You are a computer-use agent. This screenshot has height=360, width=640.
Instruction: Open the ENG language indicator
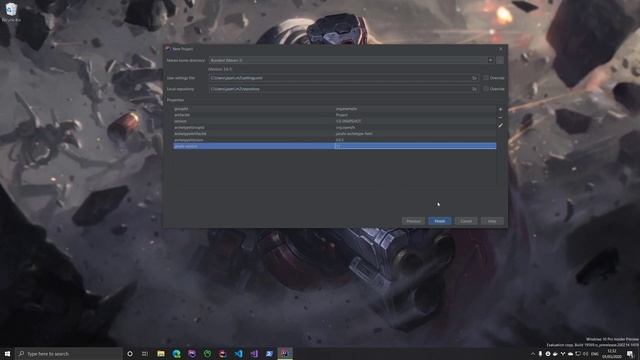(595, 354)
